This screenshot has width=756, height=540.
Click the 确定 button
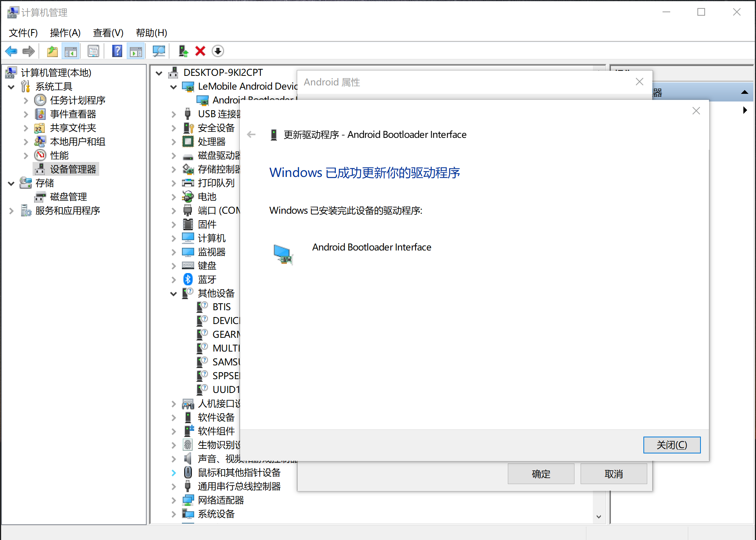(541, 474)
